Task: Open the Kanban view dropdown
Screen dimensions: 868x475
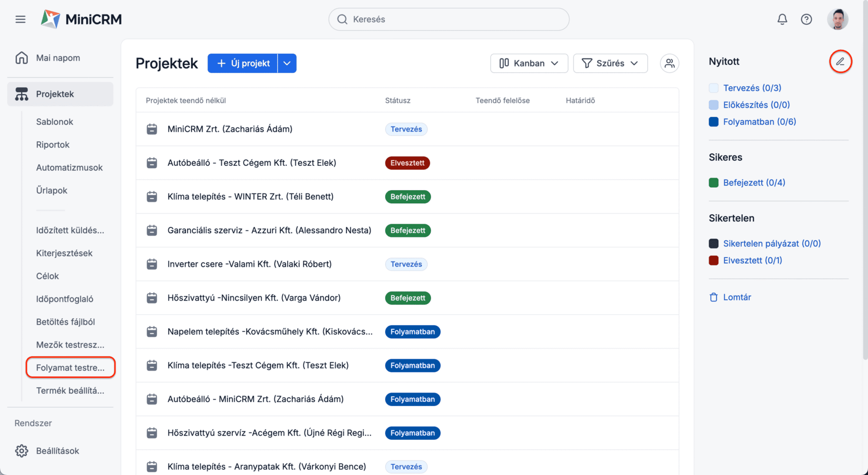Action: pos(528,63)
